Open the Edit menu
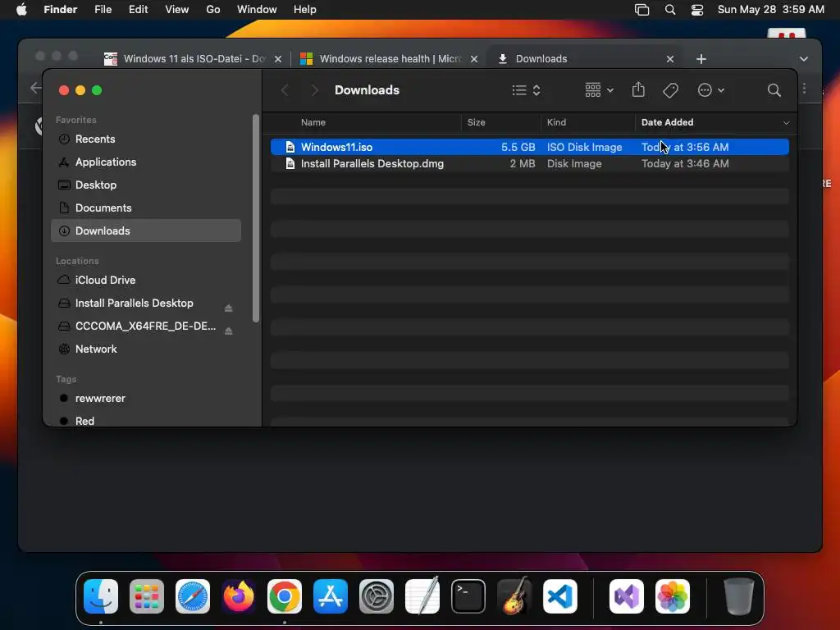Screen dimensions: 840x630 (138, 10)
